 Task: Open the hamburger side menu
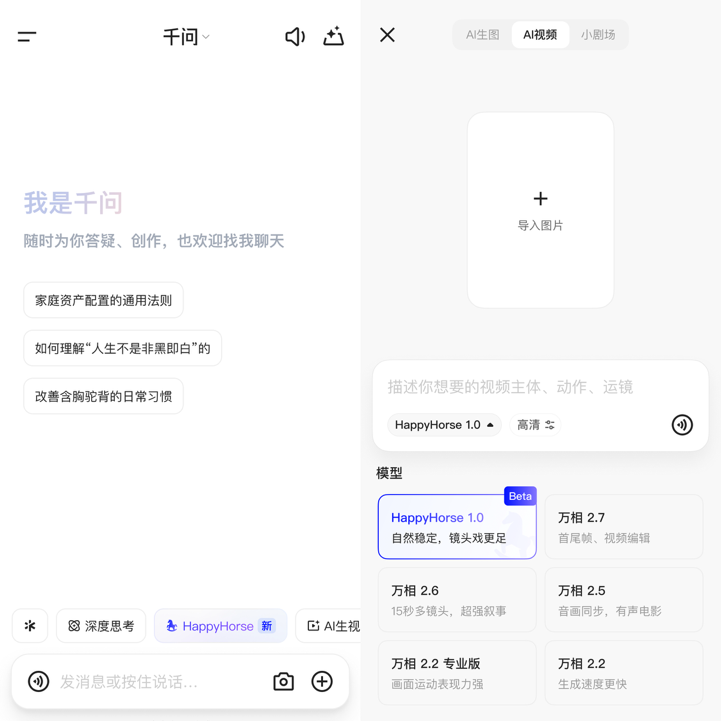click(27, 37)
